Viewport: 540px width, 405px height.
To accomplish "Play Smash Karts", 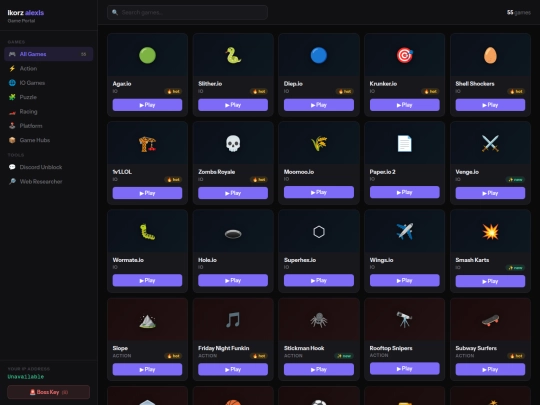I will pos(490,281).
